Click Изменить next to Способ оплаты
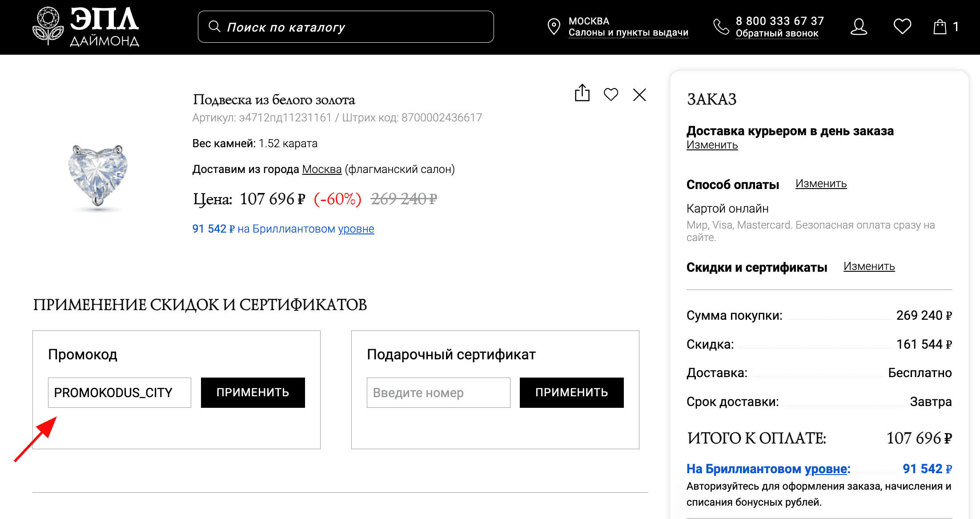 (x=820, y=184)
